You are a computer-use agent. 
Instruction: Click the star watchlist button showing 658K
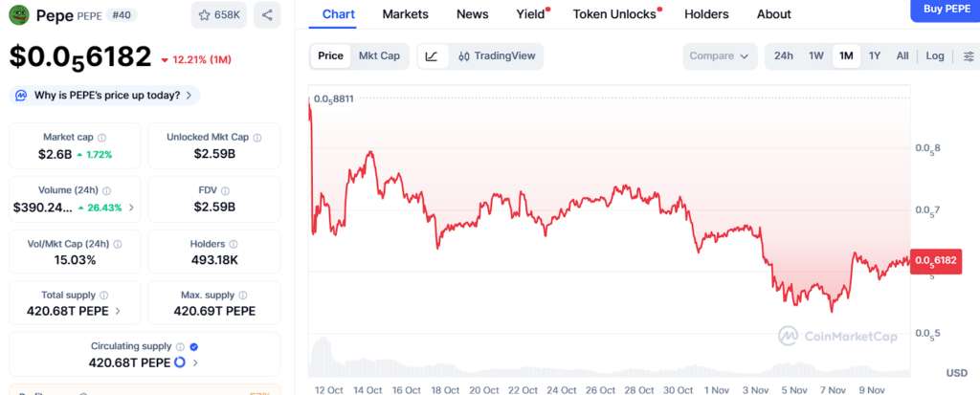pyautogui.click(x=219, y=14)
